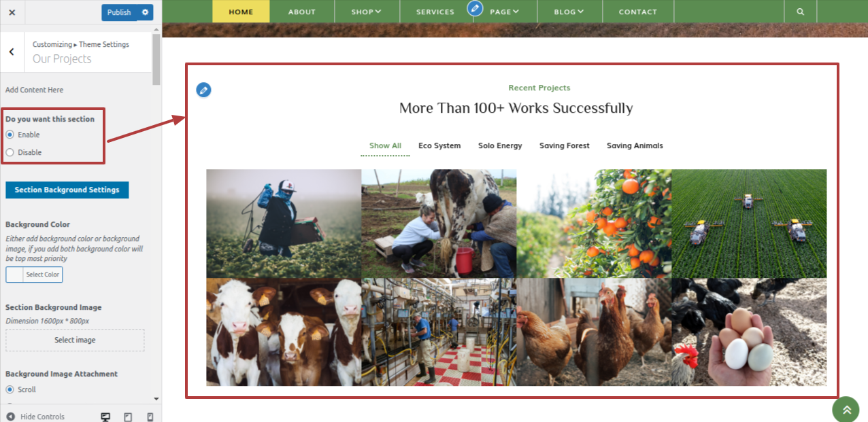Filter projects by Saving Forest tab
This screenshot has width=868, height=422.
click(x=565, y=145)
